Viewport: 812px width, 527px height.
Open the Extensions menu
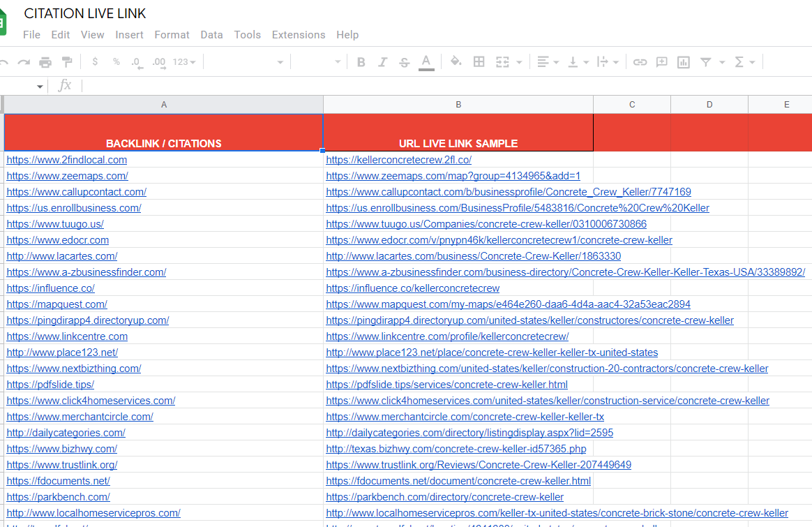[x=299, y=35]
